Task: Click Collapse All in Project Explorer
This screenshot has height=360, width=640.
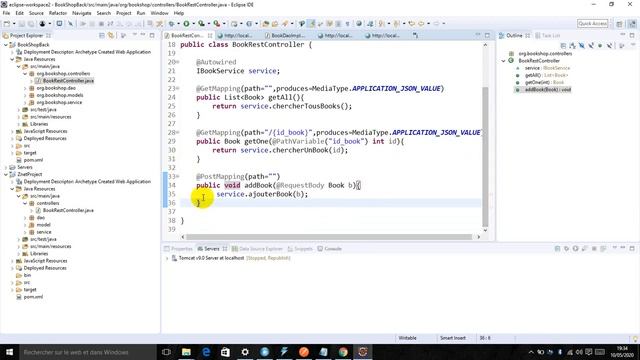Action: [102, 36]
